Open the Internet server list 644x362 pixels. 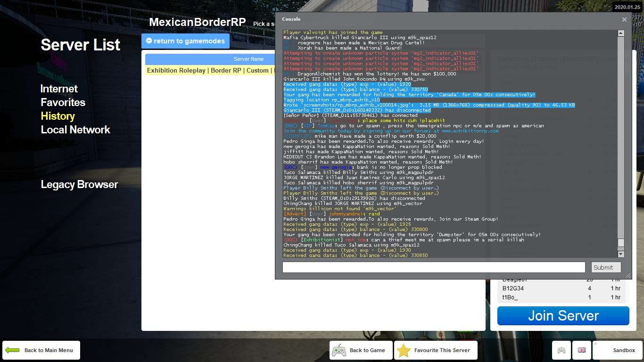pos(59,89)
